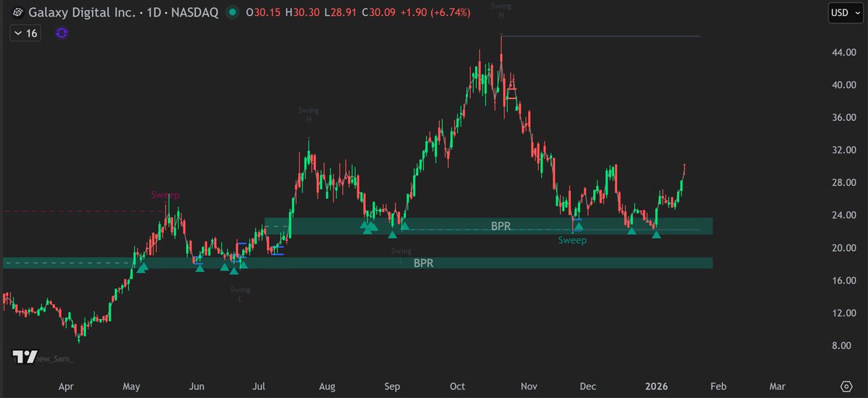Image resolution: width=868 pixels, height=398 pixels.
Task: Click the pink Sweep label near May
Action: click(165, 195)
